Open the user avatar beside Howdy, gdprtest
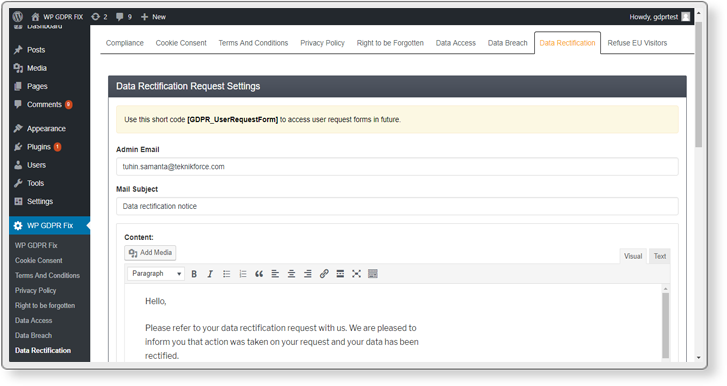 click(x=686, y=17)
